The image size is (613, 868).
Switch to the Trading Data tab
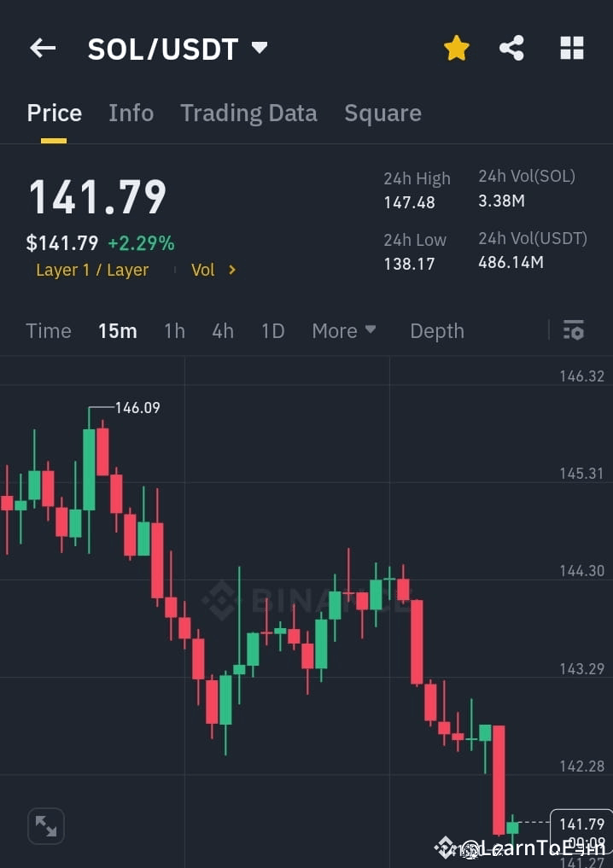coord(248,113)
